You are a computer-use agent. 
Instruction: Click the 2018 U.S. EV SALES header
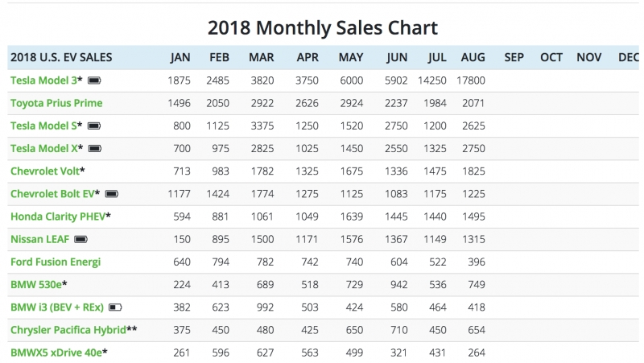pyautogui.click(x=61, y=57)
